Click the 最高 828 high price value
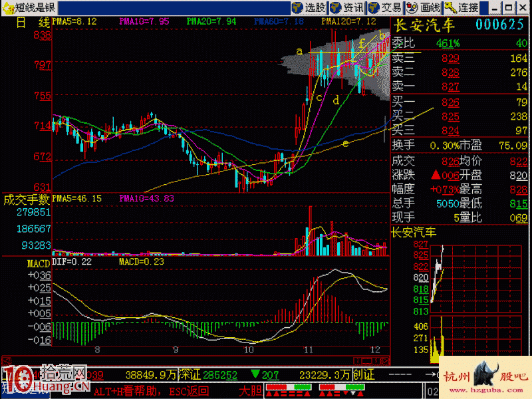 point(519,190)
